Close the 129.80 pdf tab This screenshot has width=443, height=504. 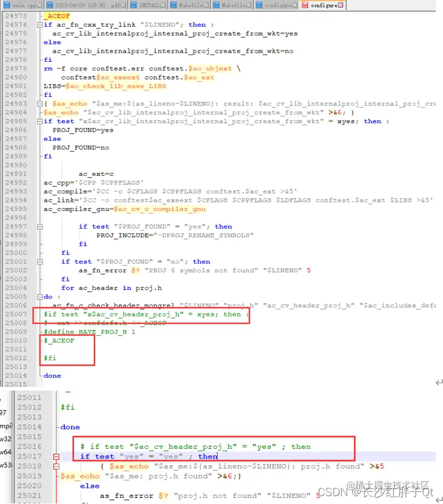(124, 5)
